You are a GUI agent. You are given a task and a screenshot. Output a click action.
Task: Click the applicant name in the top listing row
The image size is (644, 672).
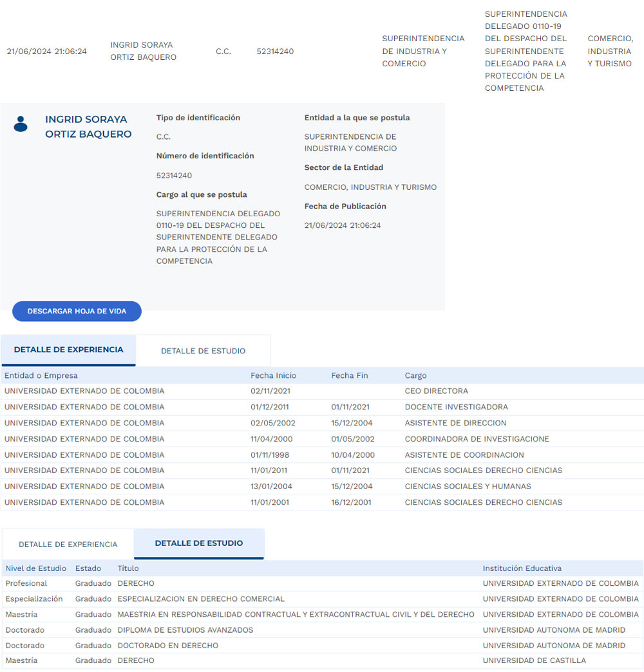tap(143, 51)
